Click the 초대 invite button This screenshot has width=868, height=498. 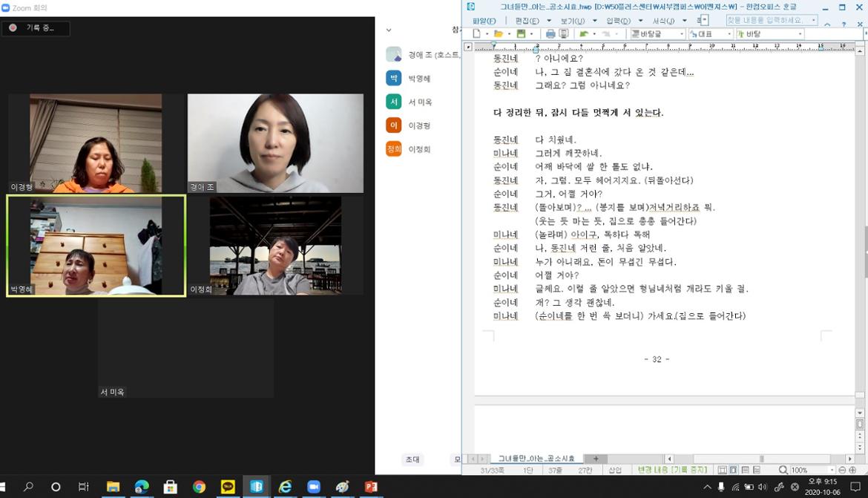pyautogui.click(x=412, y=459)
